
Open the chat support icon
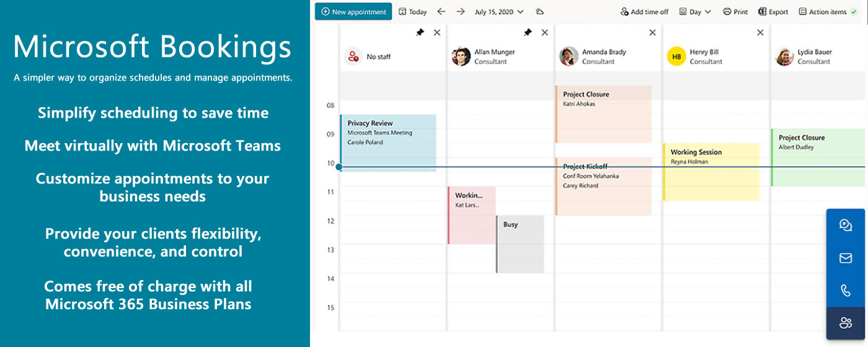846,226
